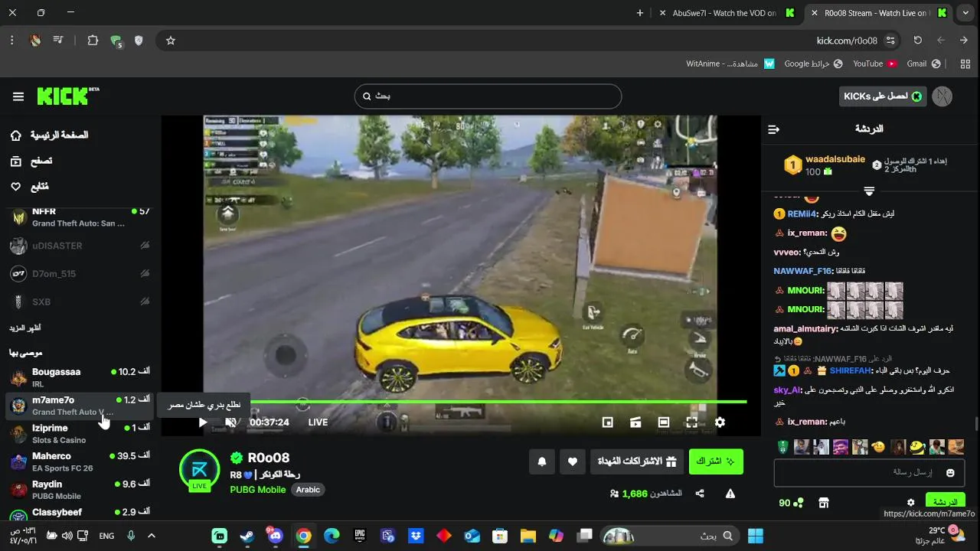Click the 90 channel points balance
Screen dimensions: 980x551
[791, 503]
